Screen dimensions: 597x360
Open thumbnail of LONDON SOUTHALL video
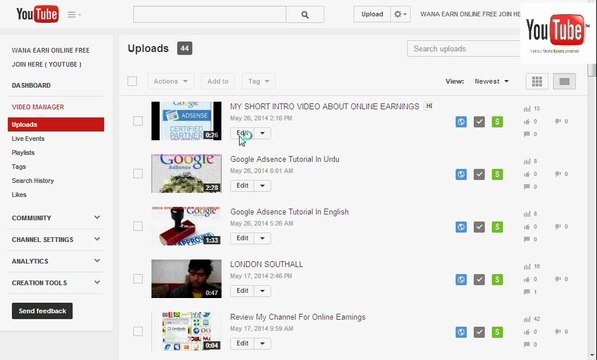[187, 279]
